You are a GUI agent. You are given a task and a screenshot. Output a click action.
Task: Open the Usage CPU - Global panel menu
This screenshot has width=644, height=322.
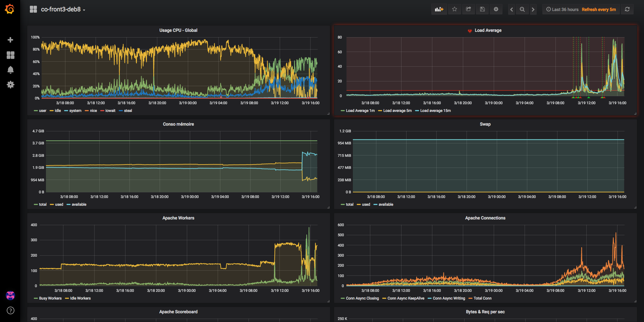pos(178,30)
